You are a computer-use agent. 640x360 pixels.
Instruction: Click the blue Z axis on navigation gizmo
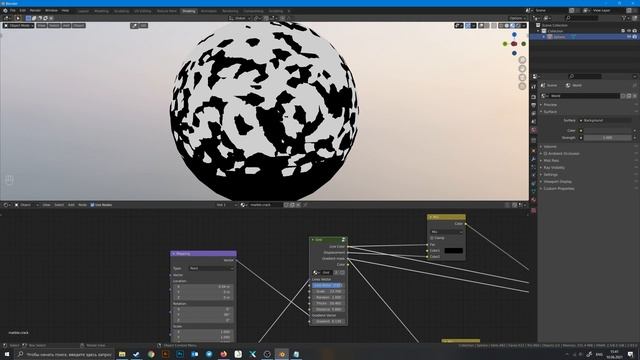point(514,35)
